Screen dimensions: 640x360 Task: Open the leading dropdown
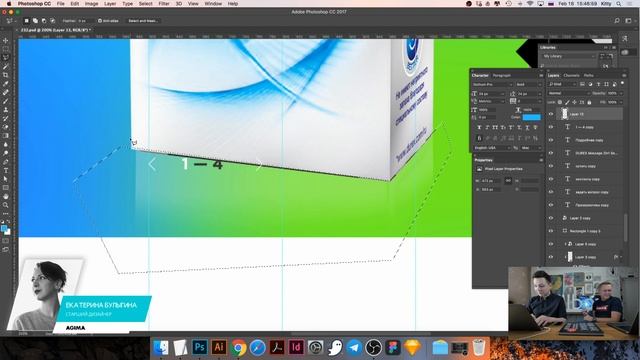(x=529, y=93)
